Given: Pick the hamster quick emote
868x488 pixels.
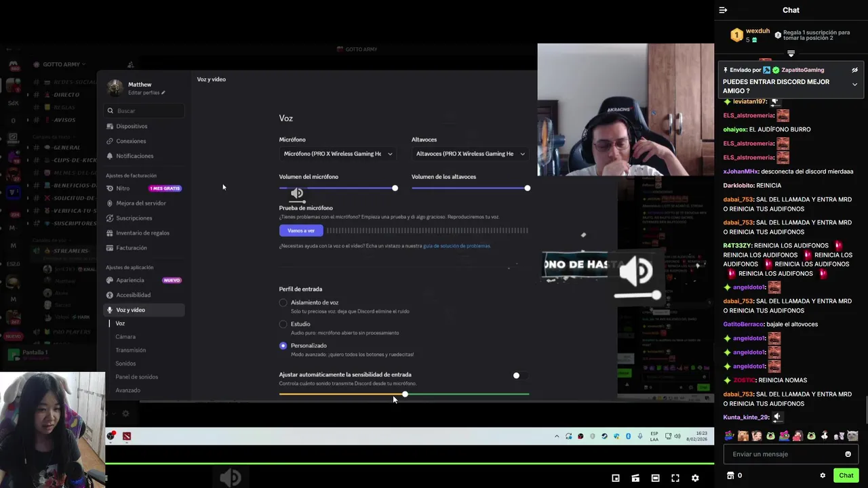Looking at the screenshot, I should 743,436.
